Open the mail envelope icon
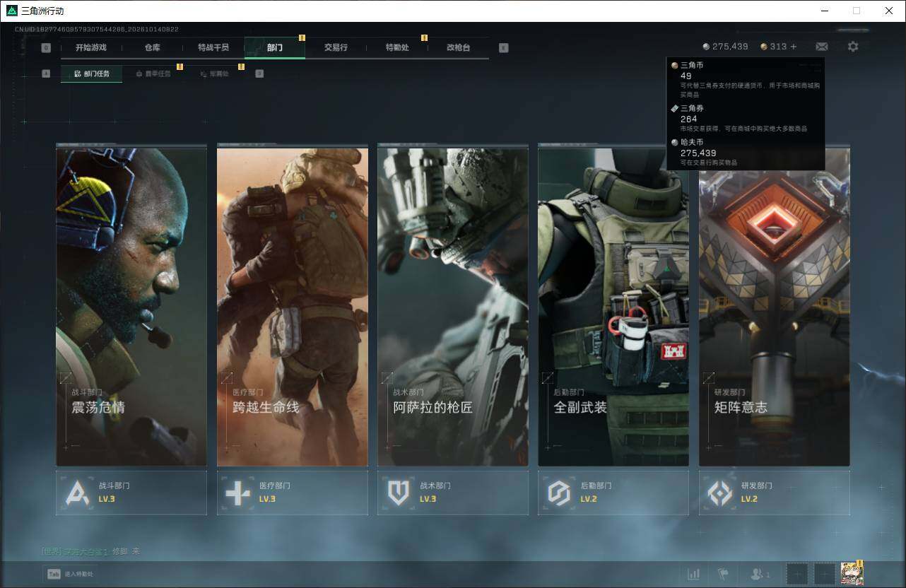Viewport: 906px width, 588px height. pos(821,47)
